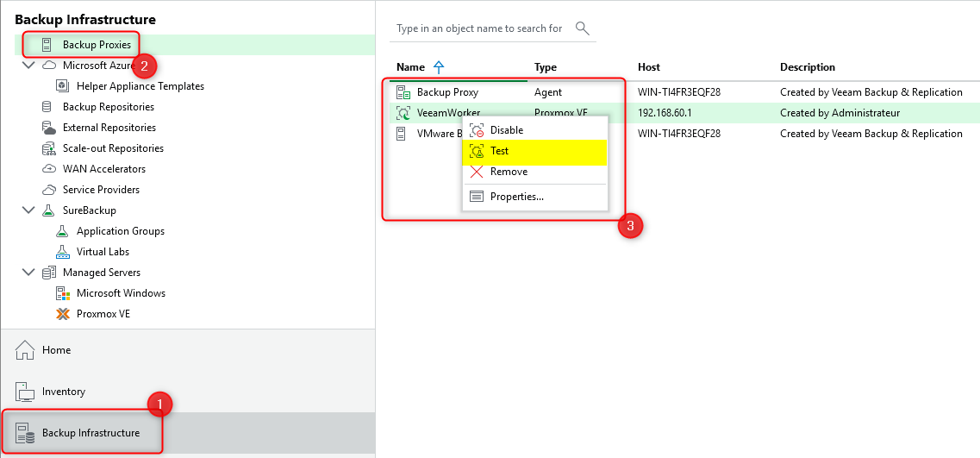980x458 pixels.
Task: Select Helper Appliance Templates node
Action: 140,86
